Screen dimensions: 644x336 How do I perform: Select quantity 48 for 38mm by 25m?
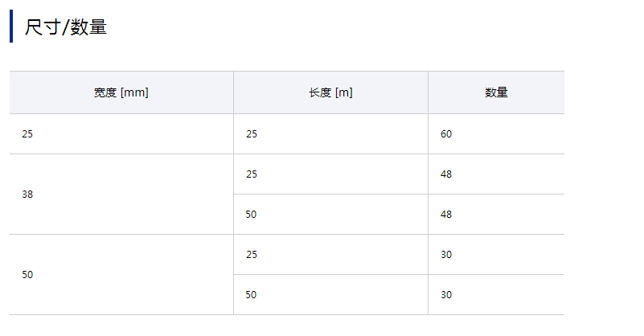446,174
